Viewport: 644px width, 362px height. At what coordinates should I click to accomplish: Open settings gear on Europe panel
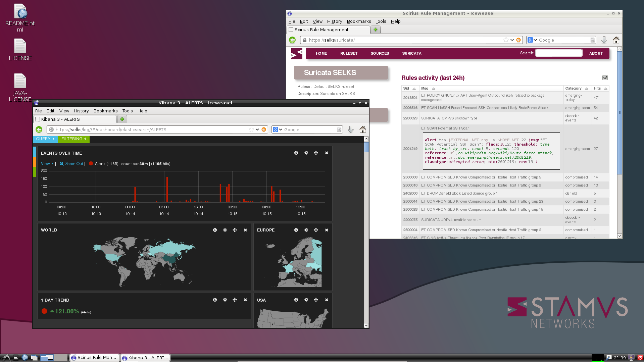(x=306, y=230)
